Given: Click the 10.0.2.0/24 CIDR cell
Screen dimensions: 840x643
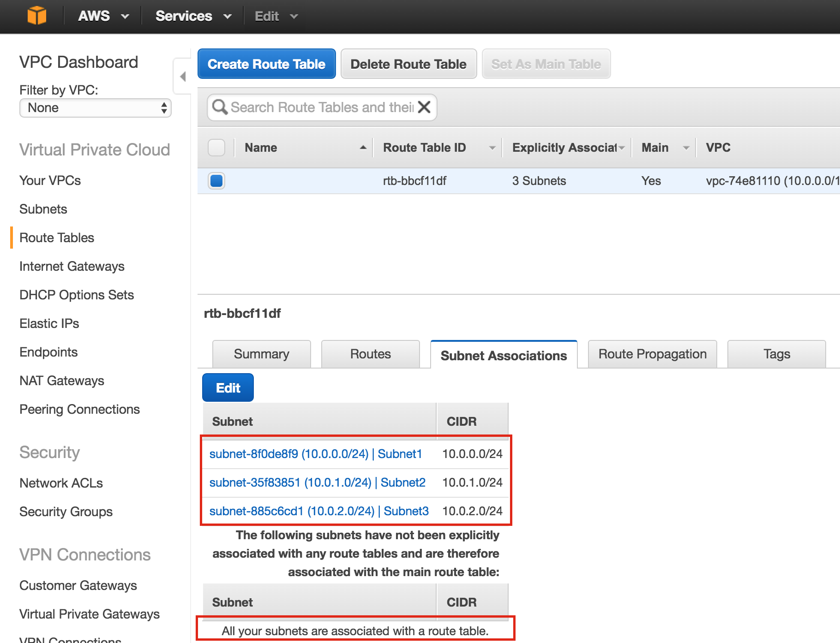Looking at the screenshot, I should pyautogui.click(x=473, y=512).
